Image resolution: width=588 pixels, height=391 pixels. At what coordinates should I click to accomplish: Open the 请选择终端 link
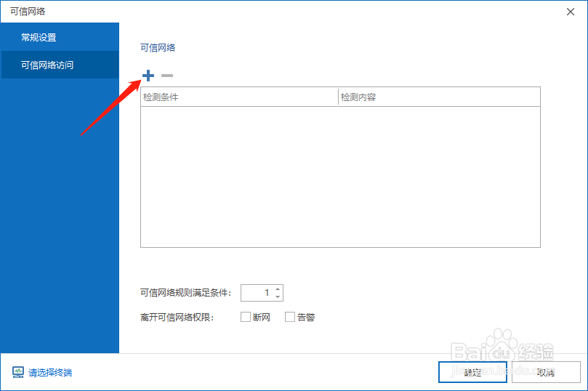click(x=50, y=373)
